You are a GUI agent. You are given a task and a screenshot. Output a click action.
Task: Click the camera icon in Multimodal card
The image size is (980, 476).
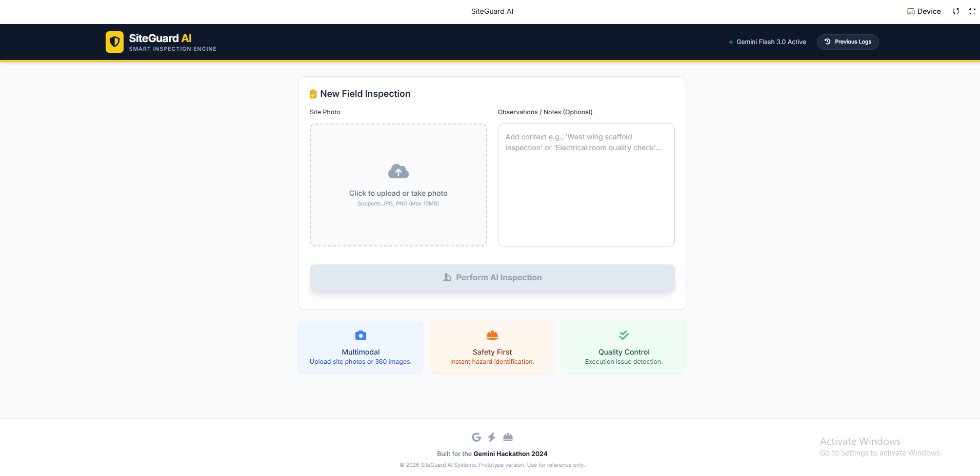click(361, 336)
